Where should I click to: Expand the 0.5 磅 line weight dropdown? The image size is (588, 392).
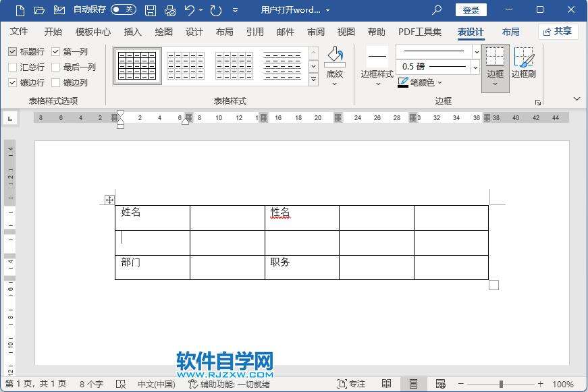(476, 67)
